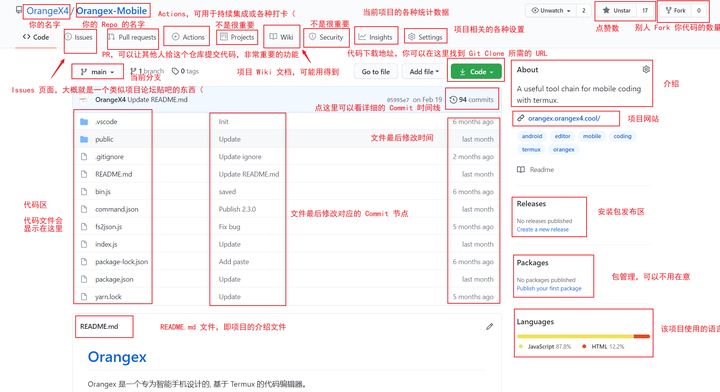Open the Packages heading link
Viewport: 720px width, 392px height.
[x=532, y=263]
